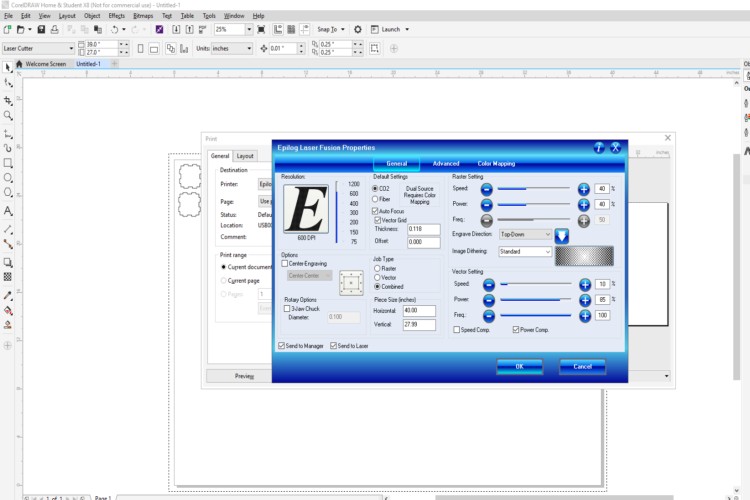Increase Raster Speed with plus button
Image resolution: width=750 pixels, height=500 pixels.
(584, 189)
